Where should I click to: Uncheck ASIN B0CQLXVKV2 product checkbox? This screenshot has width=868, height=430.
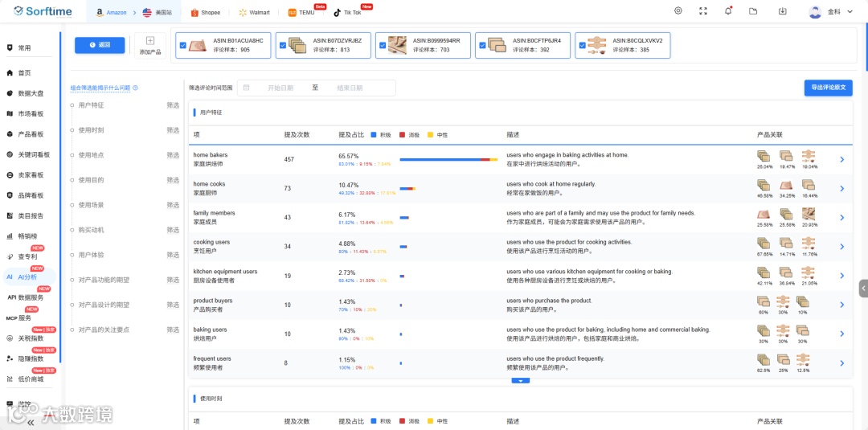pos(583,45)
